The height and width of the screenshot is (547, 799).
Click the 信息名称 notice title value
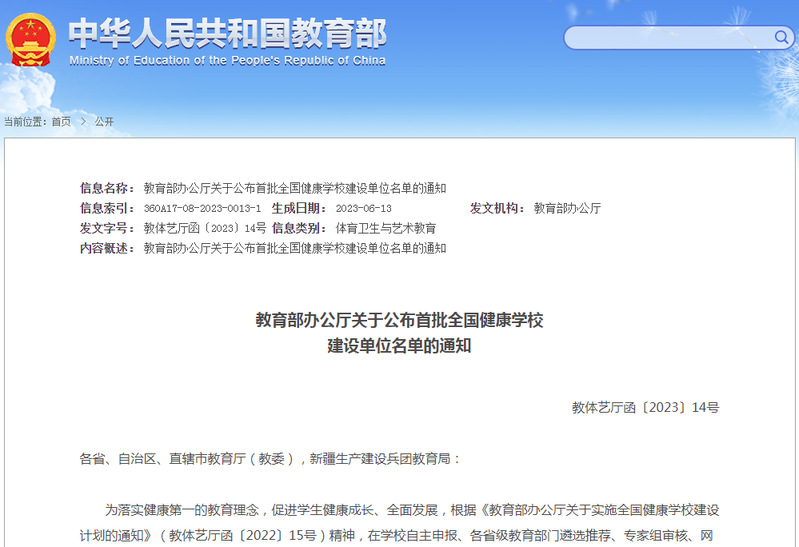(x=295, y=188)
